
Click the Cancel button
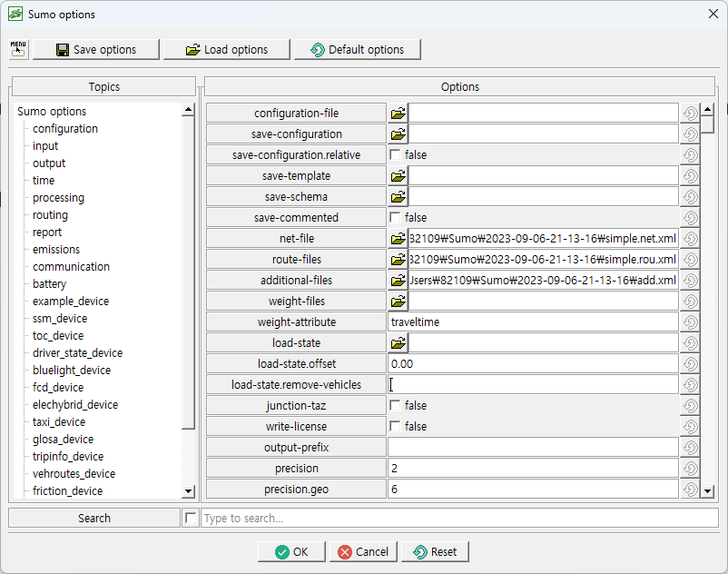[x=363, y=551]
